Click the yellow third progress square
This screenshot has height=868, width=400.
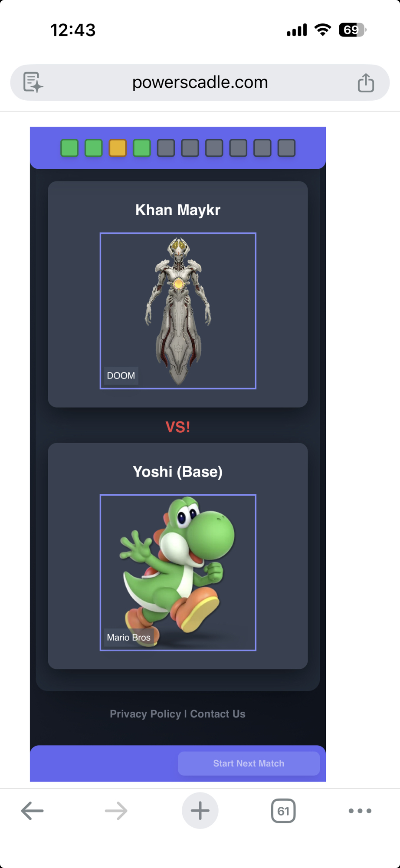point(118,148)
